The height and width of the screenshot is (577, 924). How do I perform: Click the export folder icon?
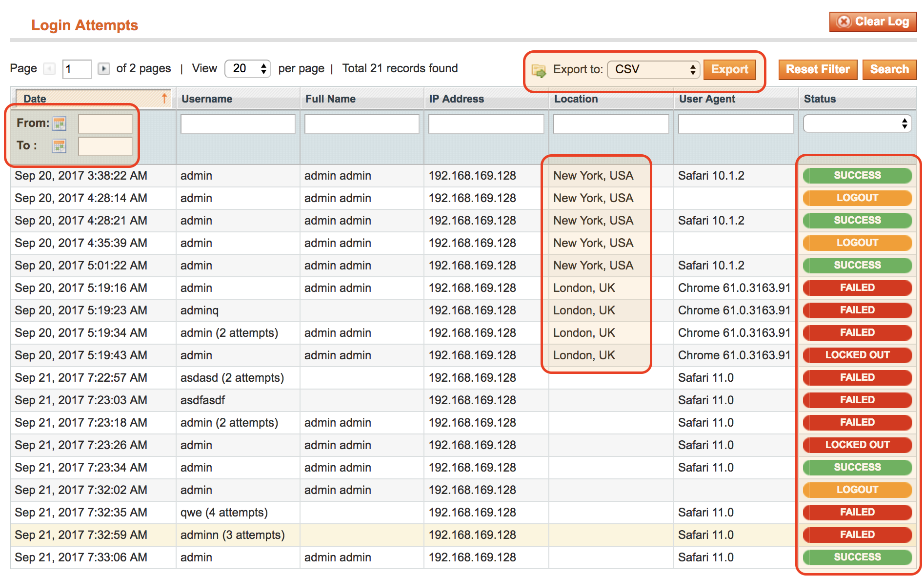click(539, 70)
